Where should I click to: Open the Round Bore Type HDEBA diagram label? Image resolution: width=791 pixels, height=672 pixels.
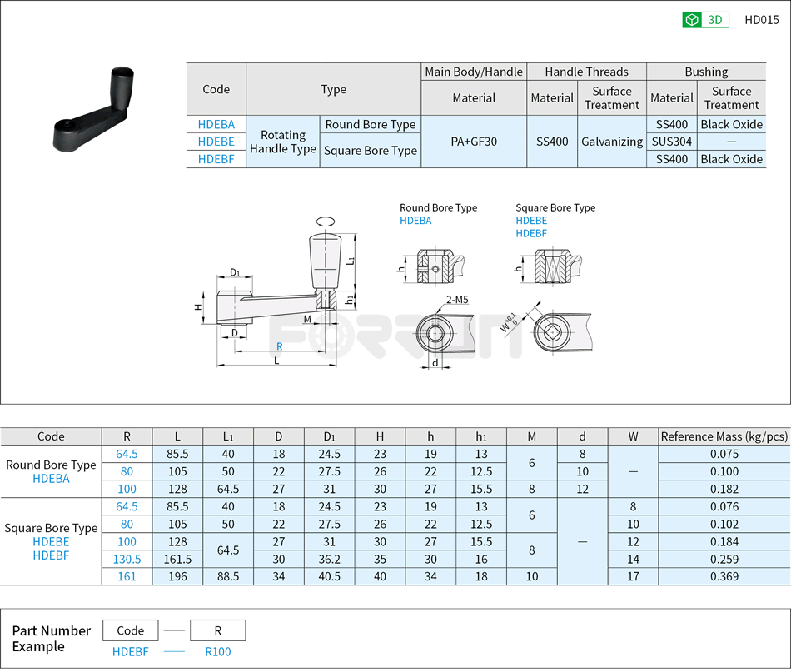(x=417, y=220)
